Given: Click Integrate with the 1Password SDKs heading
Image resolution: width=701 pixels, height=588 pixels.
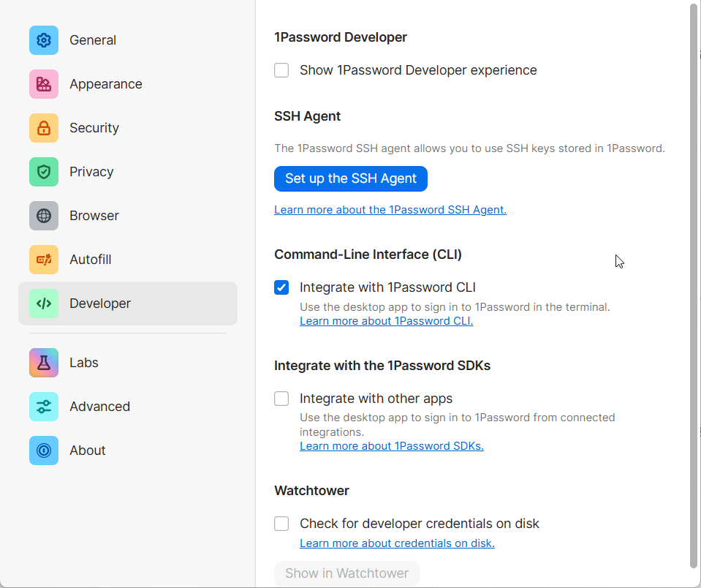Looking at the screenshot, I should tap(382, 366).
